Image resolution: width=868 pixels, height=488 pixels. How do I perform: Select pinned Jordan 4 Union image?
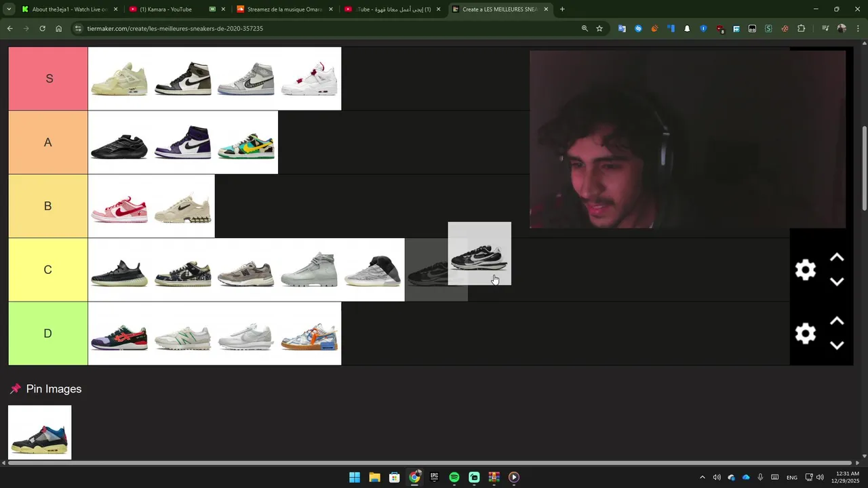(40, 432)
